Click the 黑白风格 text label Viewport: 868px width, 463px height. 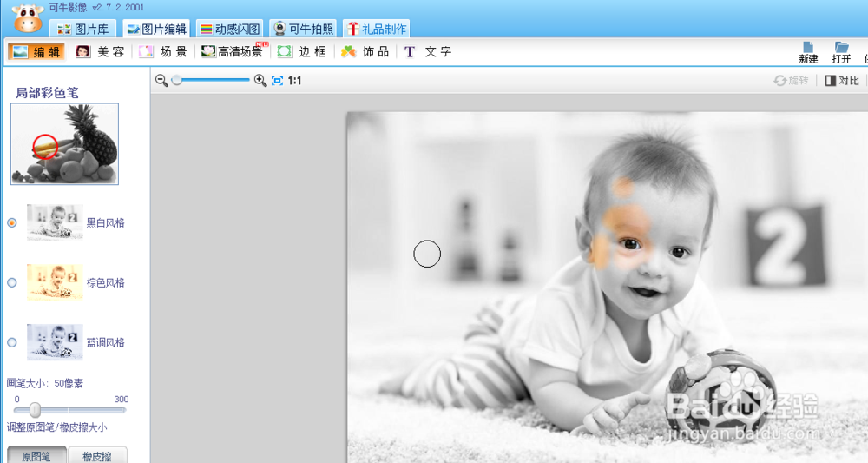point(105,222)
